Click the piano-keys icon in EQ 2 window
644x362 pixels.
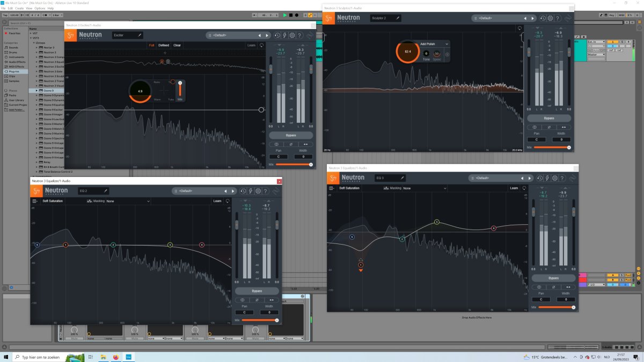pos(35,201)
